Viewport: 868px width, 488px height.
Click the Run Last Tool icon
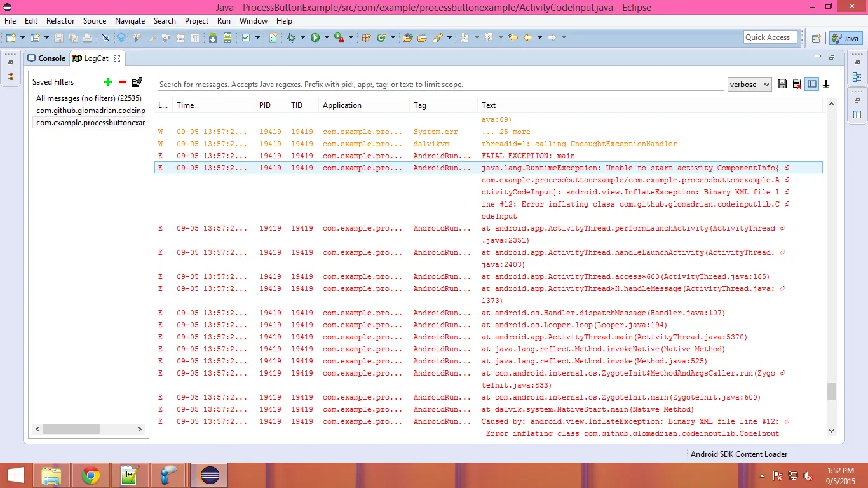tap(339, 37)
